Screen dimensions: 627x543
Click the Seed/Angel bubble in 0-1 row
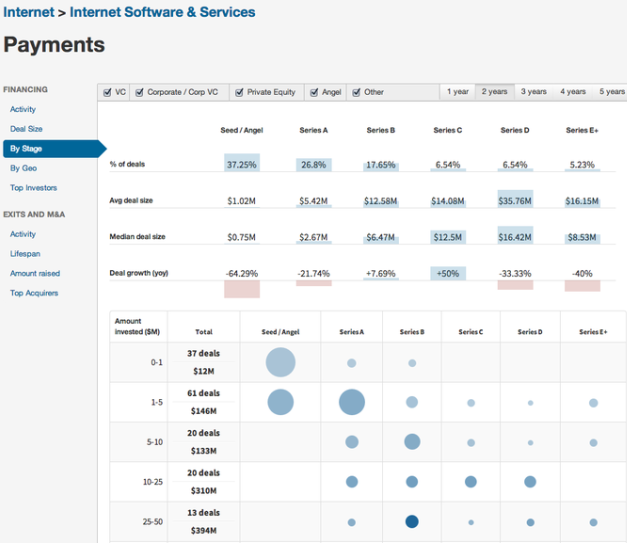tap(281, 362)
